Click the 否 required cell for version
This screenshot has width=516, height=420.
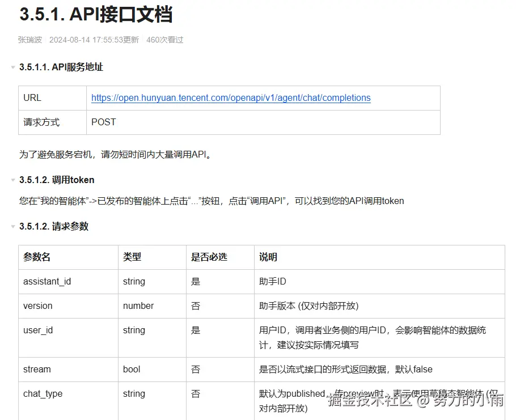coord(220,306)
